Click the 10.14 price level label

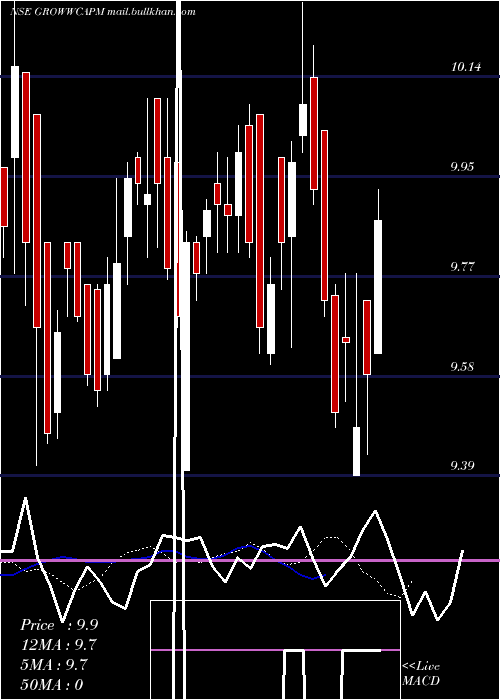point(467,67)
